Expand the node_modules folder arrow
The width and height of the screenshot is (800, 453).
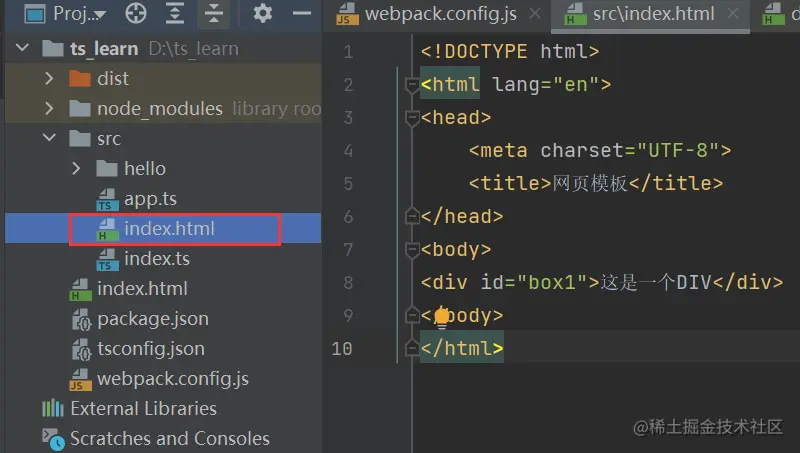pos(49,108)
